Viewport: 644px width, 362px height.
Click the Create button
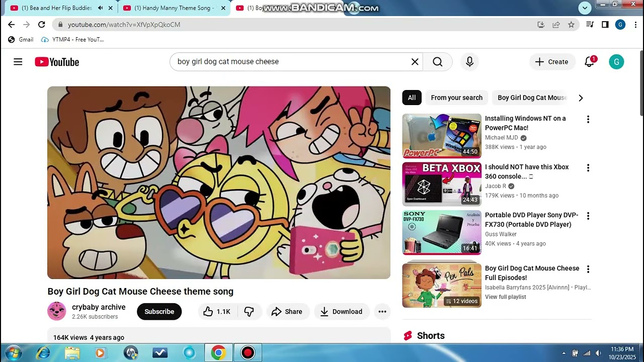pyautogui.click(x=551, y=61)
